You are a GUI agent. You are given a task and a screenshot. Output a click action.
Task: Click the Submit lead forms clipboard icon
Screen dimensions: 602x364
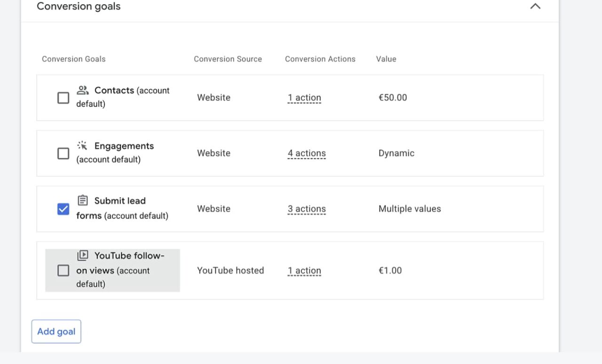point(83,200)
